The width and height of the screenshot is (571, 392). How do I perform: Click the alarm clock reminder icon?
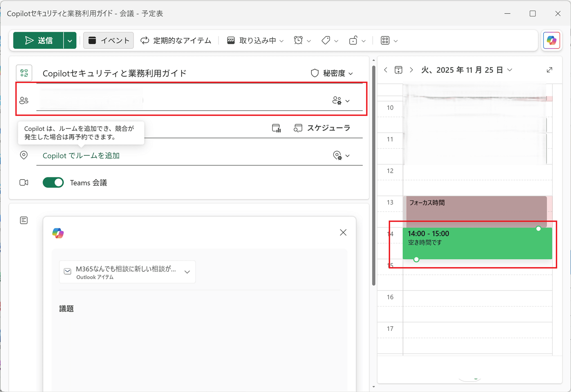tap(298, 40)
